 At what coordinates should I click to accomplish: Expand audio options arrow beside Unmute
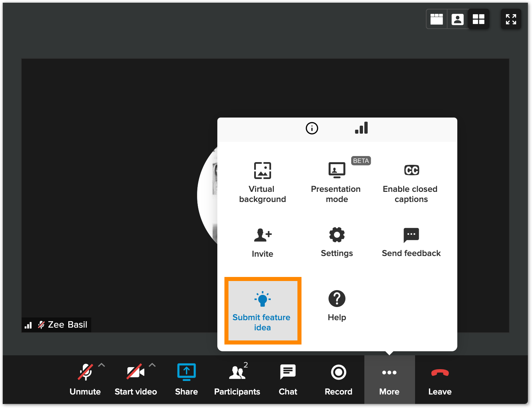[101, 365]
